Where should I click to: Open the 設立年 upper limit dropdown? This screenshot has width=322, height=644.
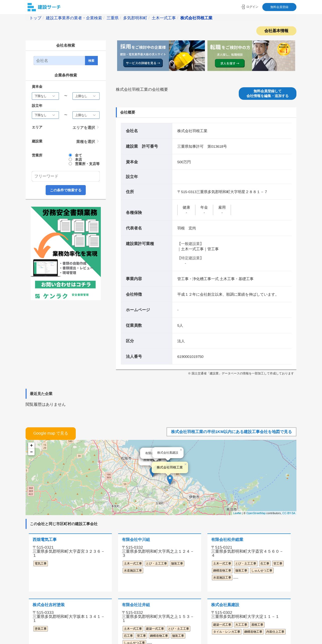coord(86,115)
